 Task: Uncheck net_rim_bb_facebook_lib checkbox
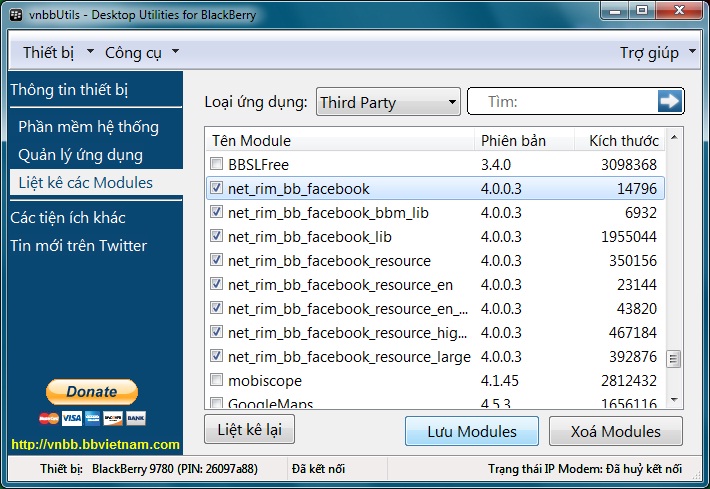point(216,235)
